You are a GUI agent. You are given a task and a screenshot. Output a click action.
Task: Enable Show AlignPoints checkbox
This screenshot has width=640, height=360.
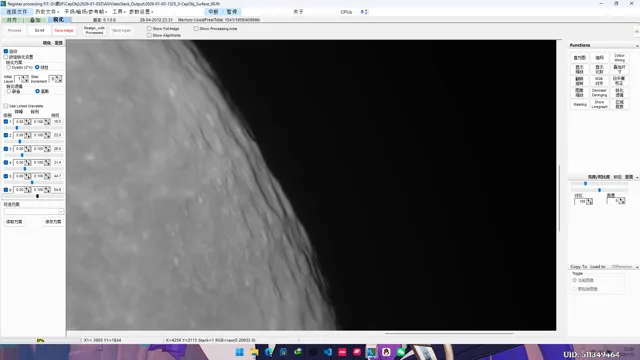149,35
